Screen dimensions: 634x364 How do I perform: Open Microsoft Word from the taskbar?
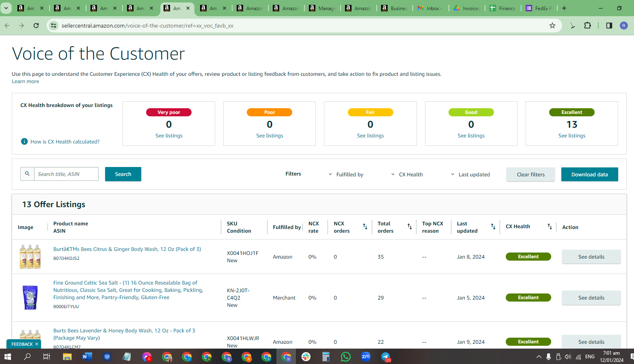87,357
